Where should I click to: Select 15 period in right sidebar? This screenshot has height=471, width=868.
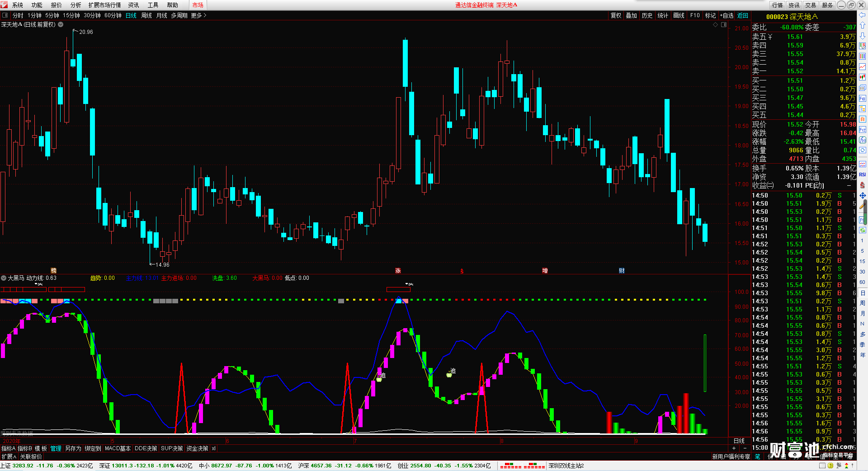(x=863, y=261)
